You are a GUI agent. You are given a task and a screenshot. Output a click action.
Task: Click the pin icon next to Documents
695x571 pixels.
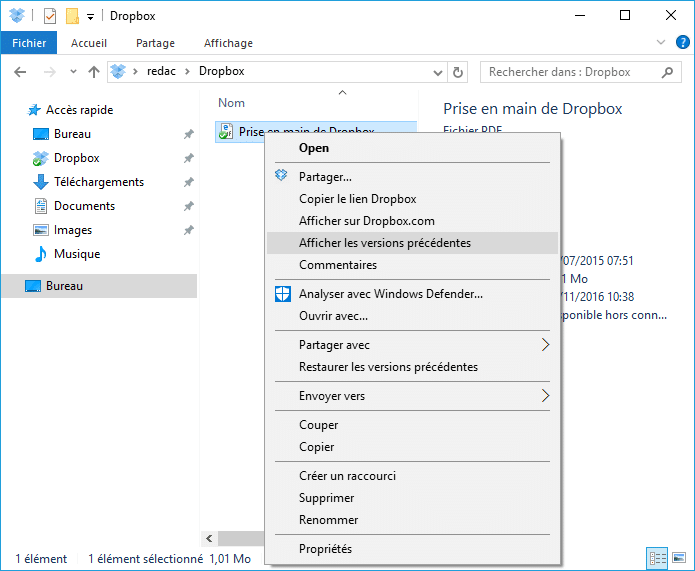click(189, 206)
